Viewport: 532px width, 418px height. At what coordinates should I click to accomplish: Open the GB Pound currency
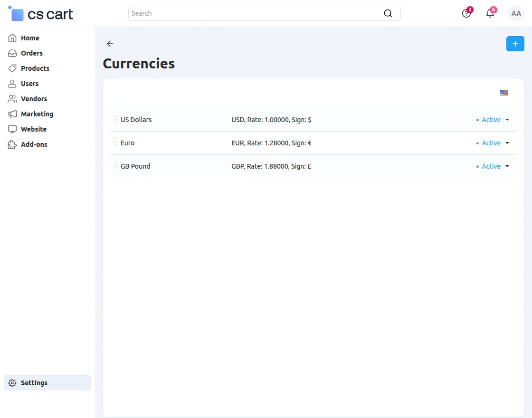(x=135, y=166)
